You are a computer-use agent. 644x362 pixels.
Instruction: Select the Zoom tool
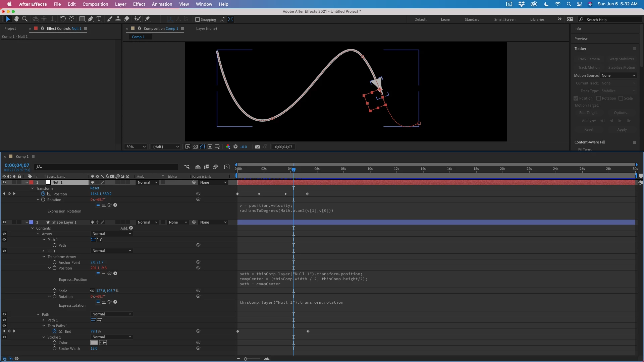24,19
